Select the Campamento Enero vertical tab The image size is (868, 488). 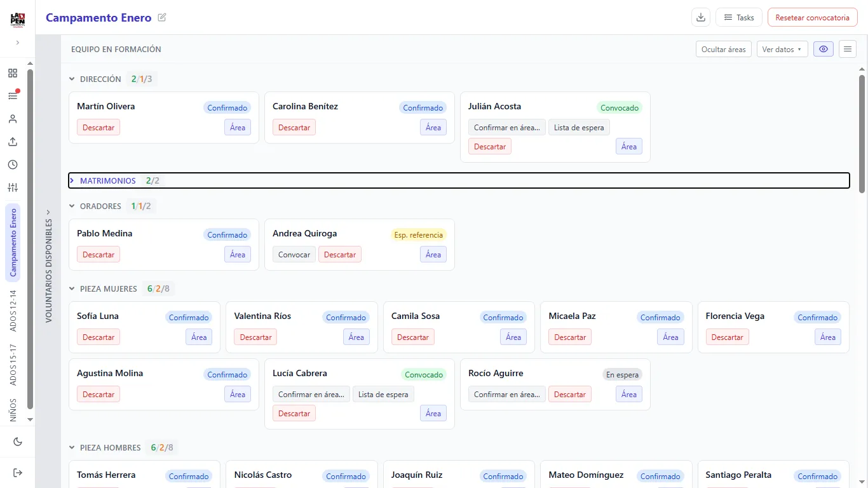tap(13, 242)
